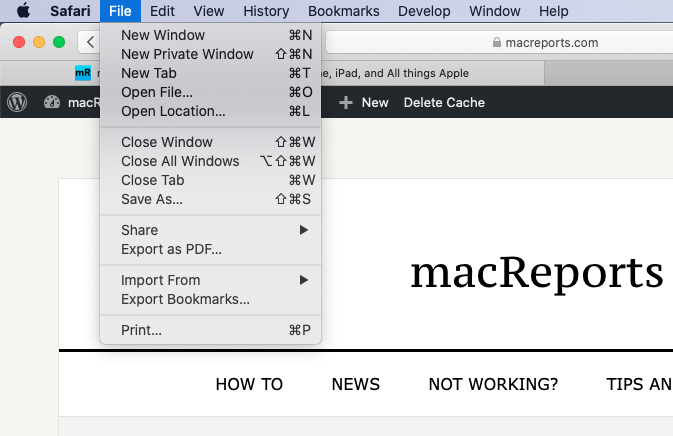Select Close All Windows menu item
Viewport: 673px width, 436px height.
coord(210,161)
